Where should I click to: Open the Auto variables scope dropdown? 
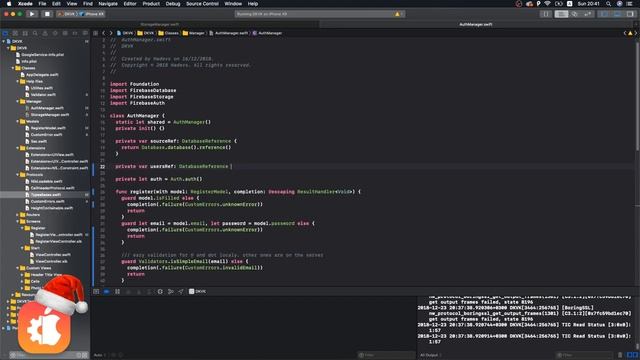(99, 355)
